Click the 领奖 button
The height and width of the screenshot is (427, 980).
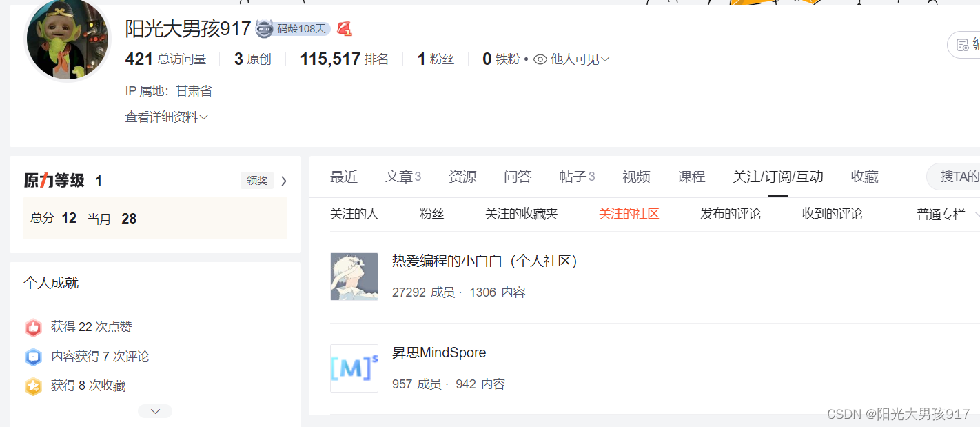point(257,181)
